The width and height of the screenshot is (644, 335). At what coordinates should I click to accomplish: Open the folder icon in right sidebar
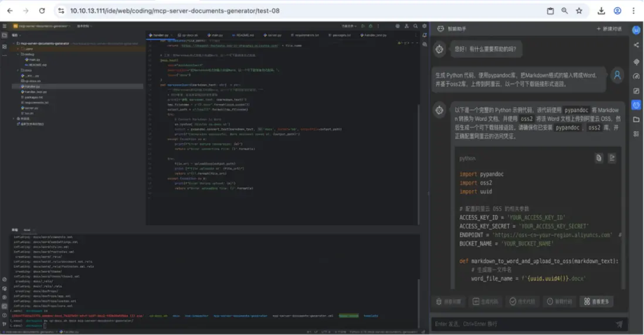[636, 120]
